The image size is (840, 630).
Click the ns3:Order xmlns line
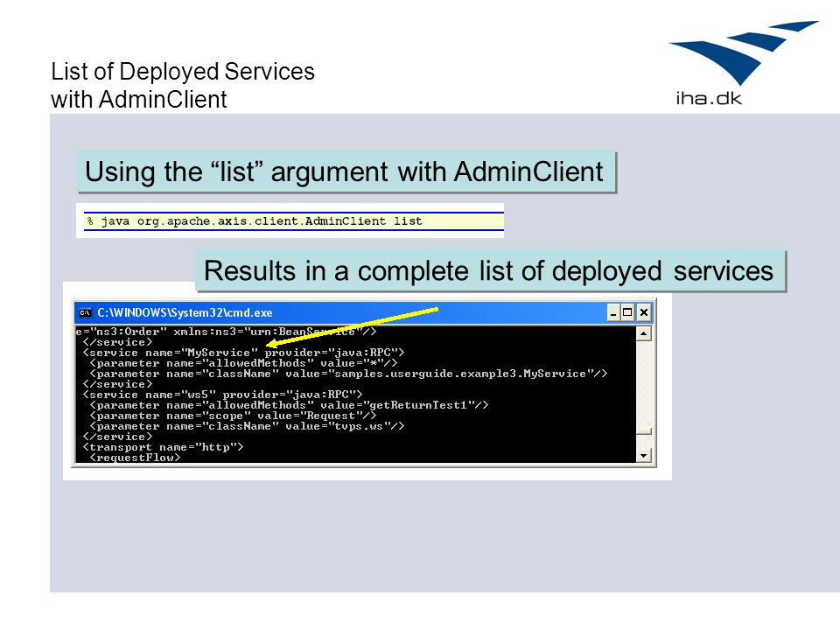(x=226, y=332)
